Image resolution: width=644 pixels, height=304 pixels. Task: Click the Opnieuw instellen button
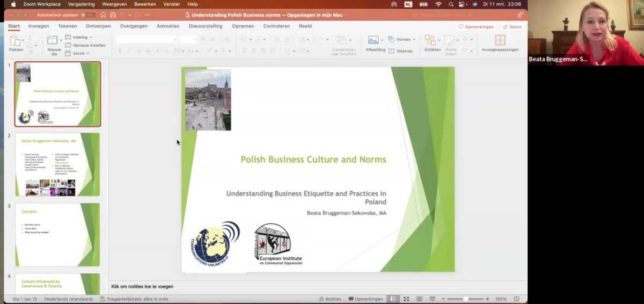click(x=89, y=46)
